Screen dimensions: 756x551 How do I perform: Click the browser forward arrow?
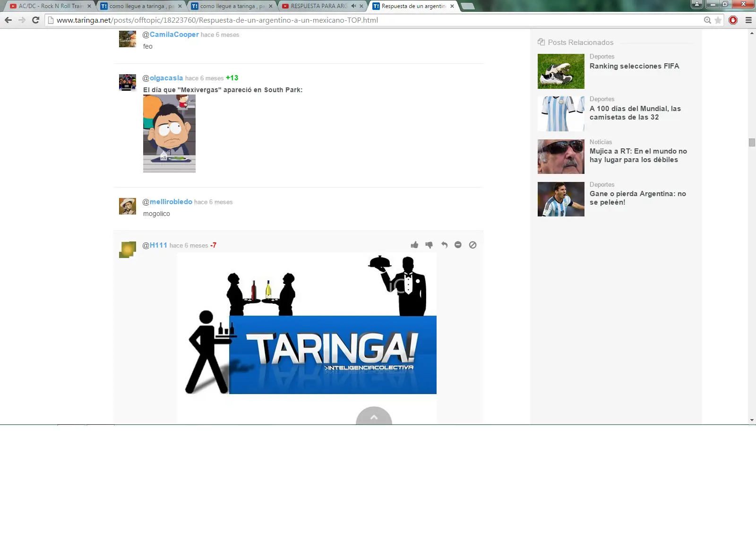point(22,20)
